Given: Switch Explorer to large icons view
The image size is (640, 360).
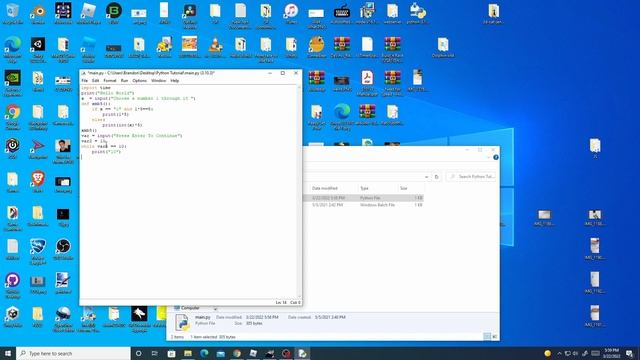Looking at the screenshot, I should pos(495,336).
